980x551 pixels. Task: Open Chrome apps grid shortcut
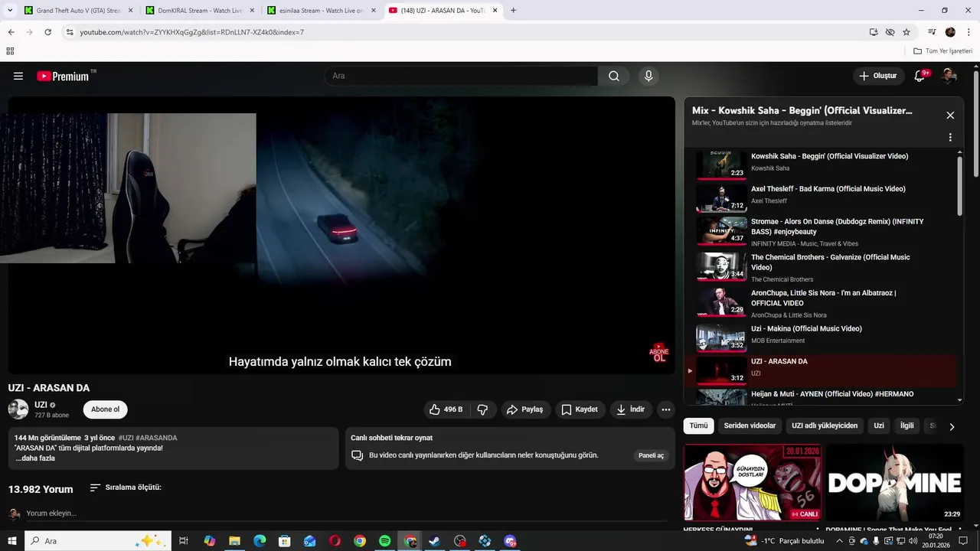[x=10, y=51]
